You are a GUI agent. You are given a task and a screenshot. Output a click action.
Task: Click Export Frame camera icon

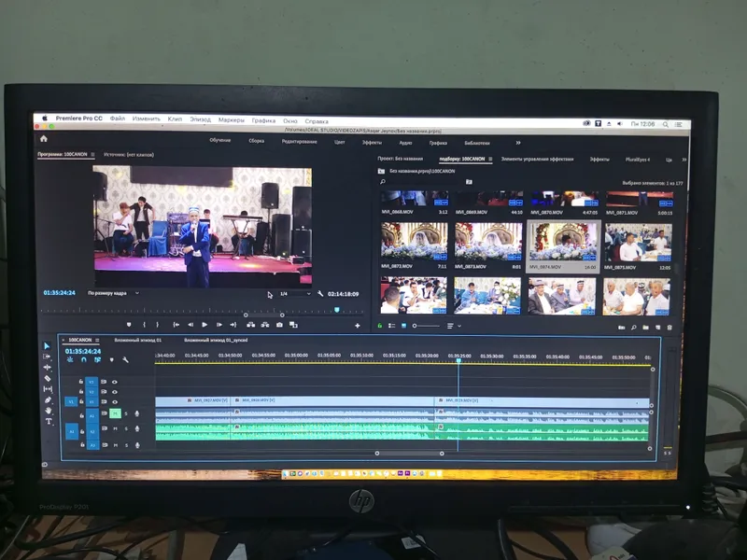279,325
